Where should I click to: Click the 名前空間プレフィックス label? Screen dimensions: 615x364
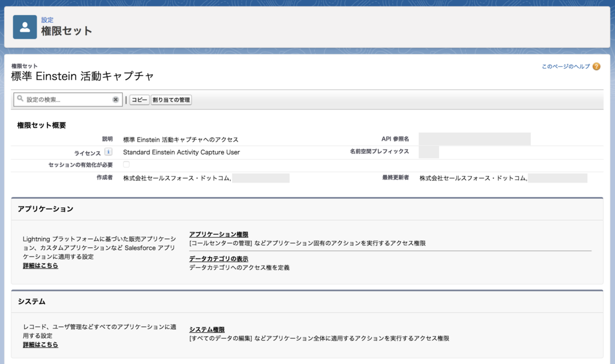pyautogui.click(x=380, y=151)
